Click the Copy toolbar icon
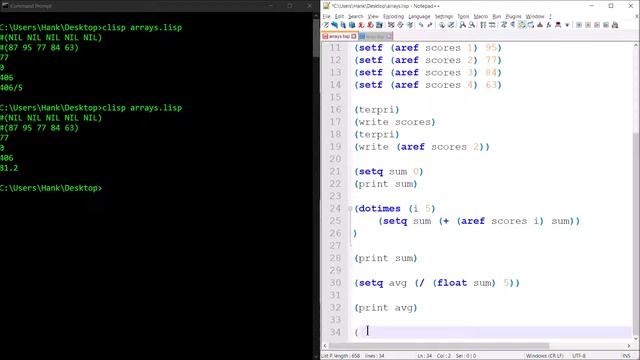This screenshot has width=640, height=360. point(400,25)
